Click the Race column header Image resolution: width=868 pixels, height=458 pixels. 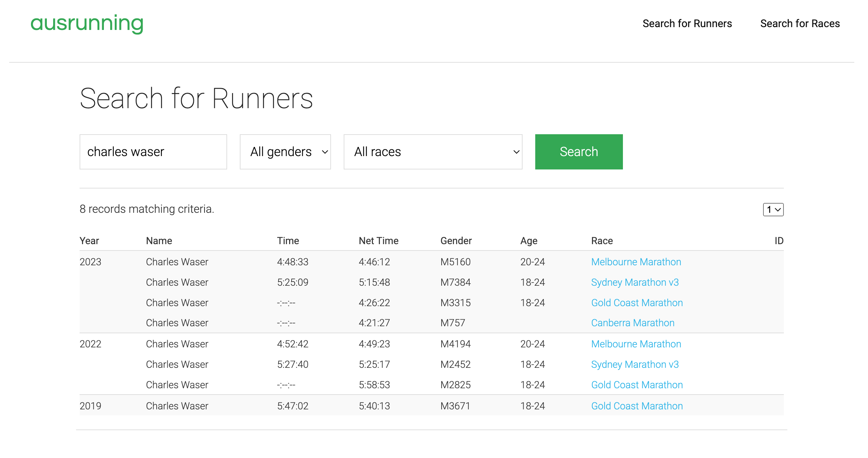coord(602,241)
